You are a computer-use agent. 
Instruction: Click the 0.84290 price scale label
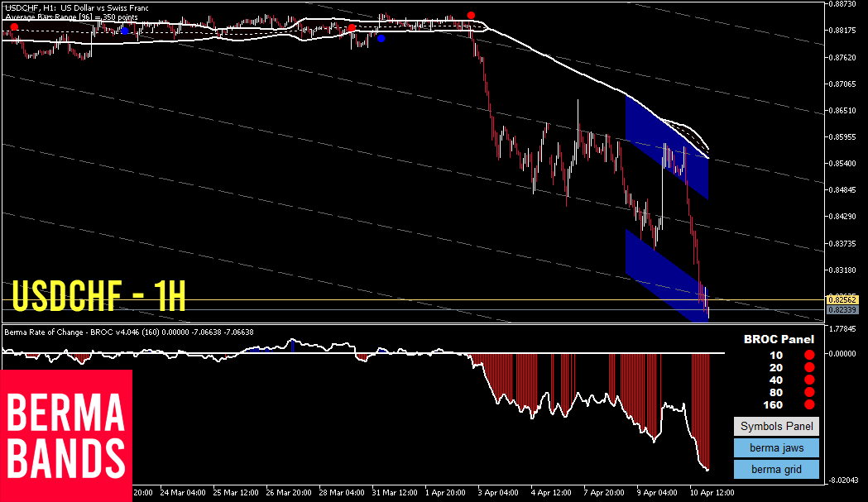tap(842, 217)
